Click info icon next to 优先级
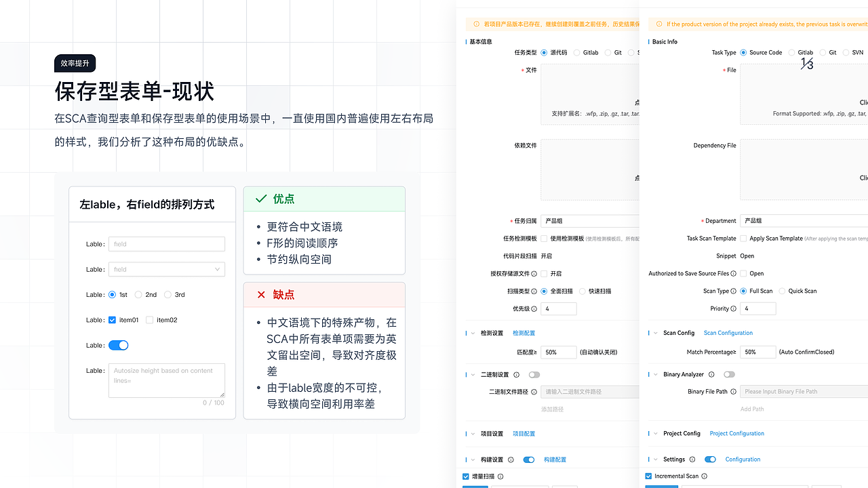This screenshot has width=868, height=488. coord(534,309)
